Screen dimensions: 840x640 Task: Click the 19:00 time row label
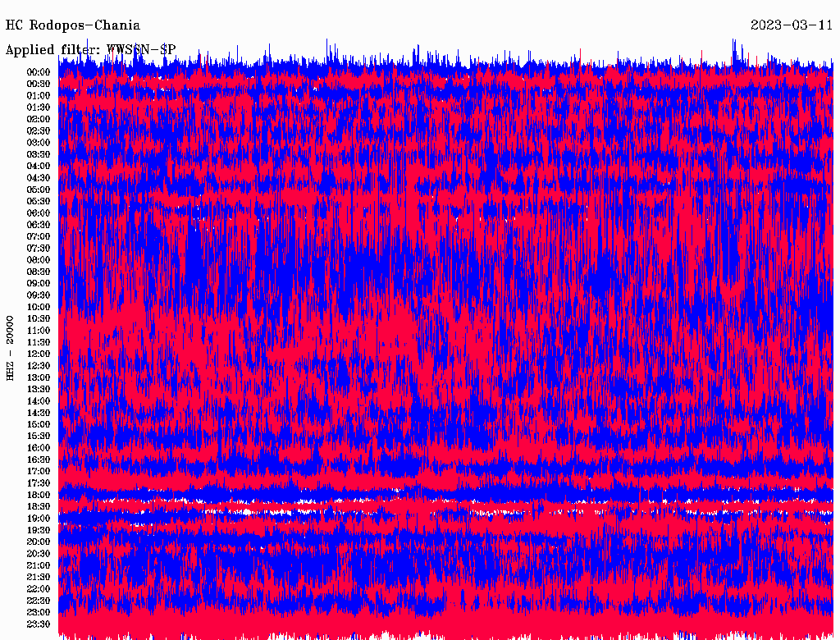click(39, 519)
